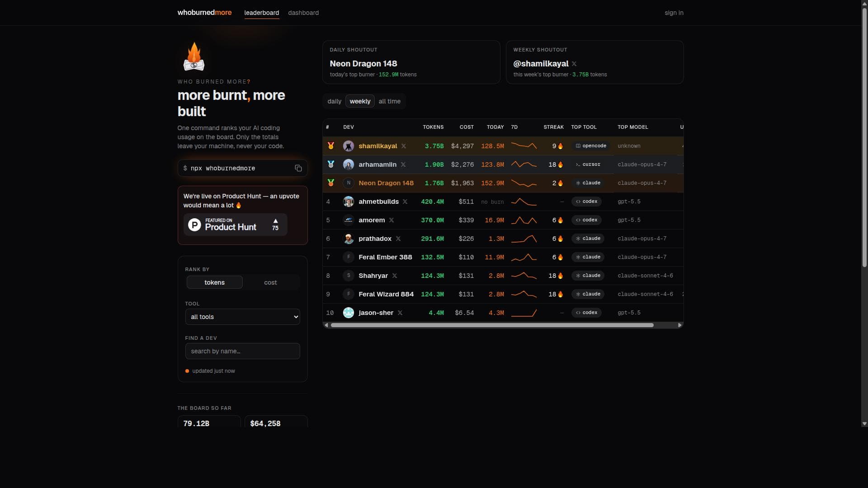Click jason-sher's avatar image
The height and width of the screenshot is (488, 868).
[349, 313]
